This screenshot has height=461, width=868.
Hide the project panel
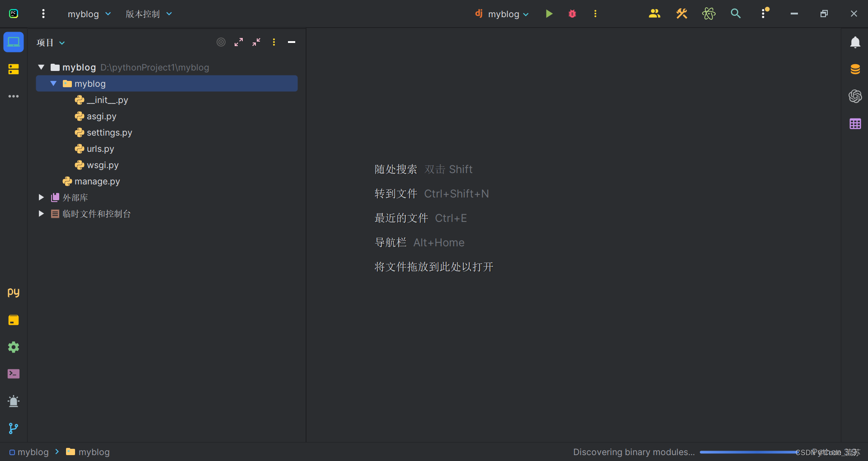point(292,42)
